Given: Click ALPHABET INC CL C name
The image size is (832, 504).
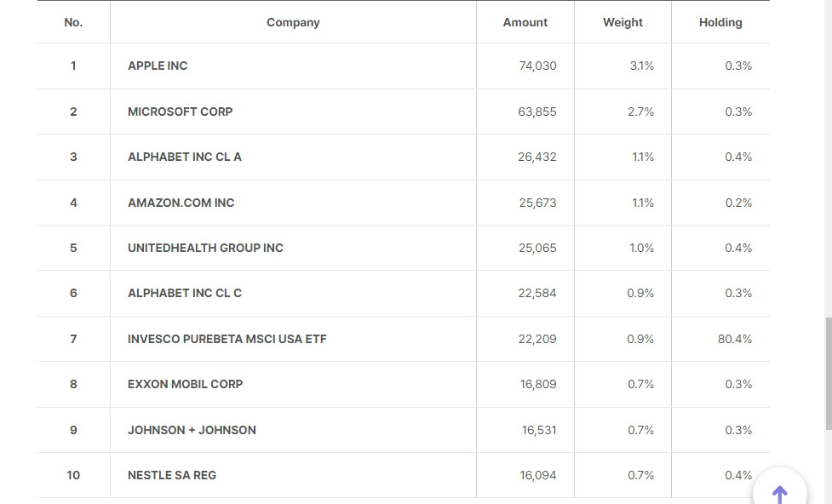Looking at the screenshot, I should pyautogui.click(x=184, y=294).
